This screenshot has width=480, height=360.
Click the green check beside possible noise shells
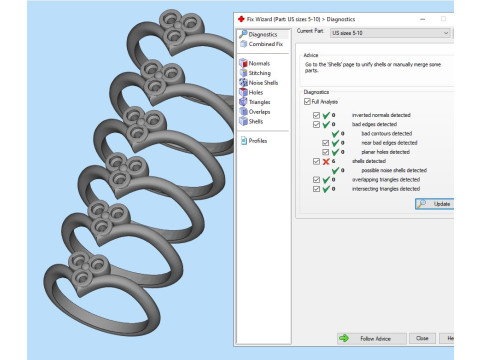point(335,170)
